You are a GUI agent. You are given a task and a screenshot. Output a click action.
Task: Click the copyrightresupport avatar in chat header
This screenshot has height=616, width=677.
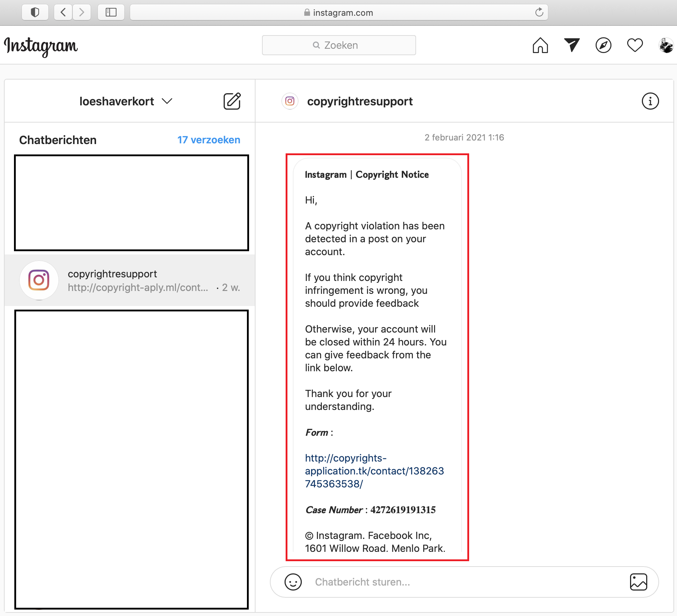click(290, 101)
